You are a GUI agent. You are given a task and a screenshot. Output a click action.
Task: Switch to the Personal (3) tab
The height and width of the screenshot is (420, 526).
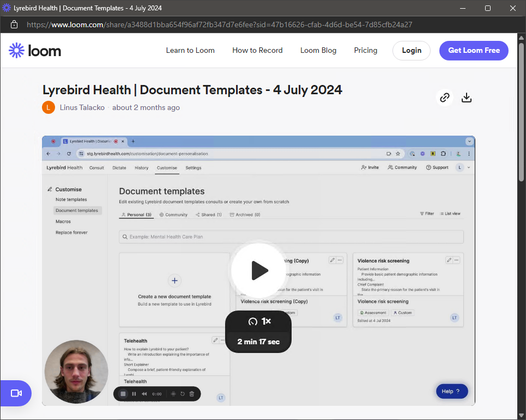pyautogui.click(x=136, y=215)
